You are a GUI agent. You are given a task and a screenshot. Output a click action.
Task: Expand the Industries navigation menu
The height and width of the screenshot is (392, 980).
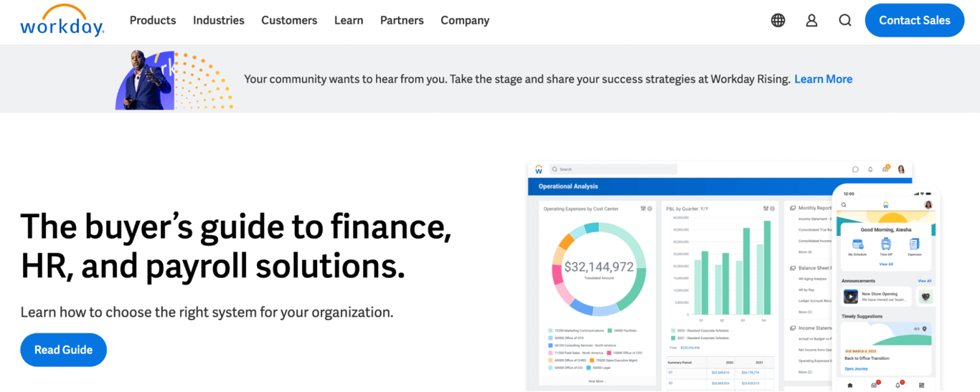pyautogui.click(x=219, y=21)
